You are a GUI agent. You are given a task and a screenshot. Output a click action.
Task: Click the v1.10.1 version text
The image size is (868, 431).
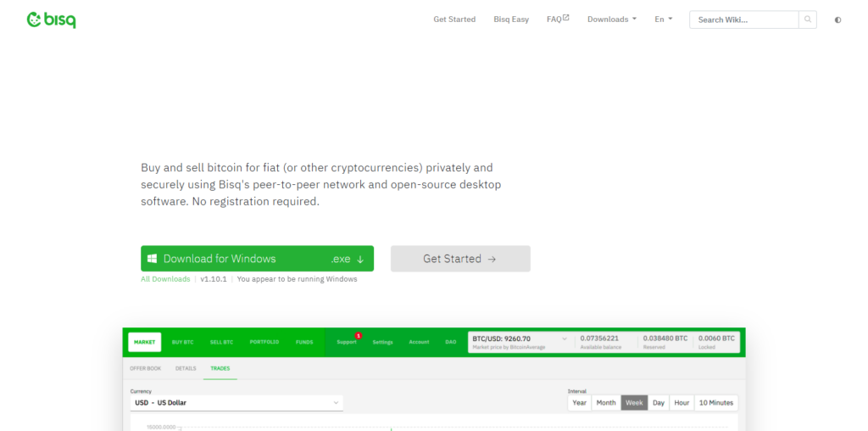tap(213, 279)
